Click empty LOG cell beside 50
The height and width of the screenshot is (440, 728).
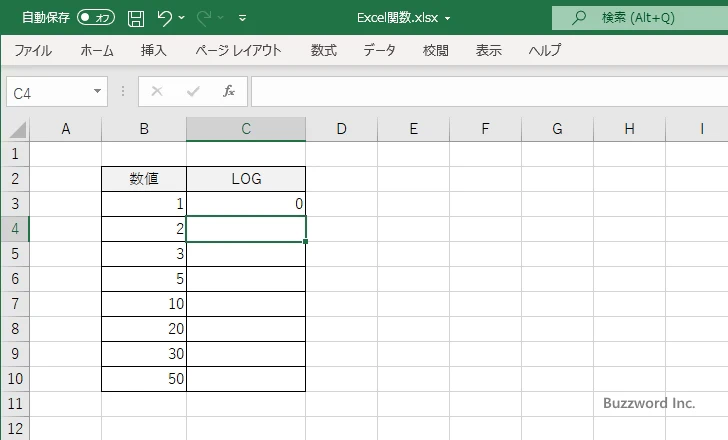[246, 379]
